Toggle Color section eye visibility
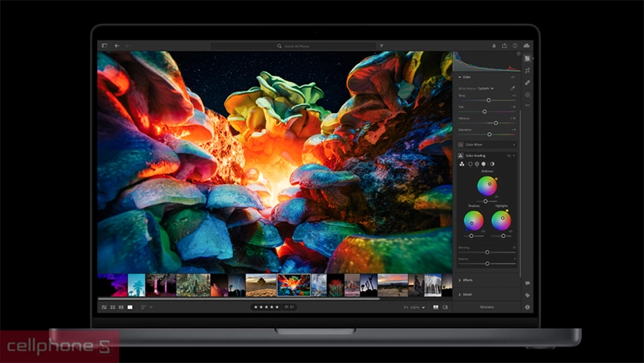The height and width of the screenshot is (363, 644). pos(513,77)
